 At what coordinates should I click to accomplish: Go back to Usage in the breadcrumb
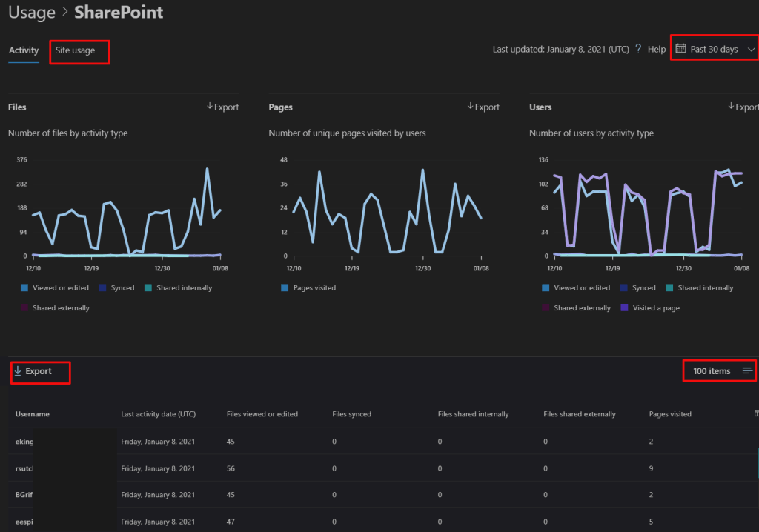pyautogui.click(x=32, y=13)
